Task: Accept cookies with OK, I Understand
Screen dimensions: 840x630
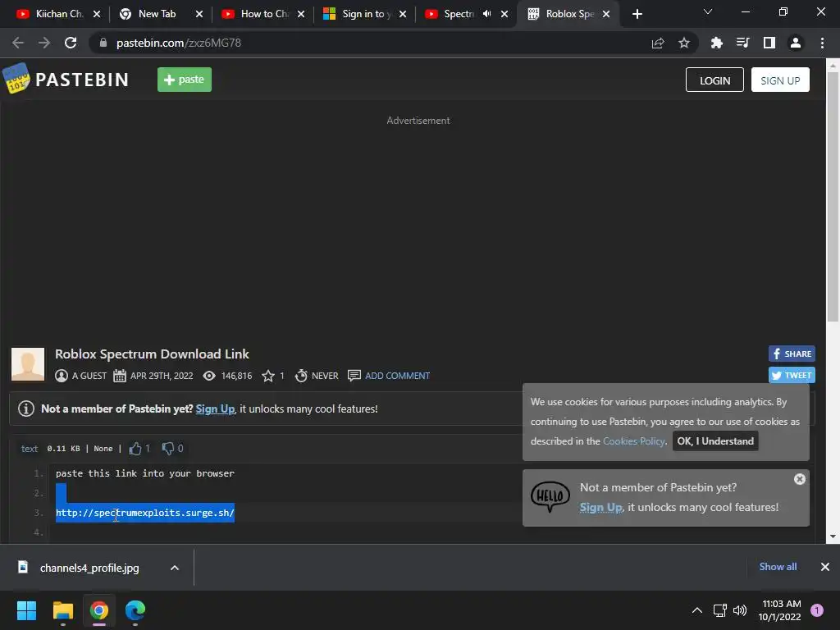Action: click(715, 441)
